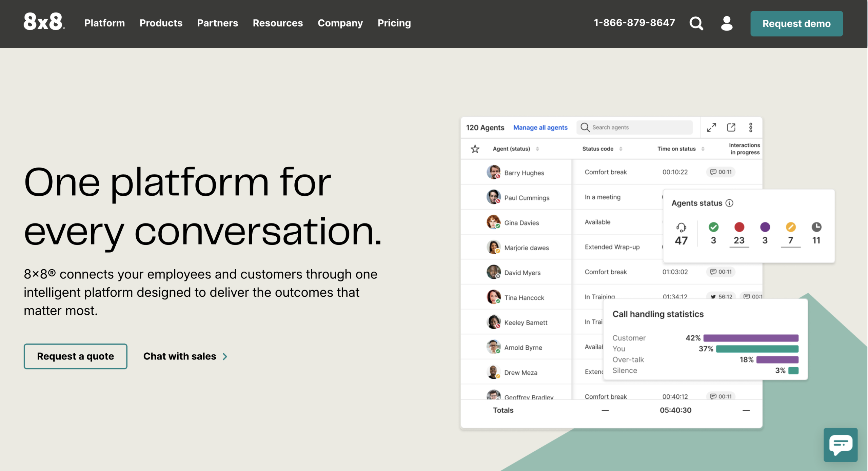868x471 pixels.
Task: Click Keeley Barnett's avatar
Action: 494,322
